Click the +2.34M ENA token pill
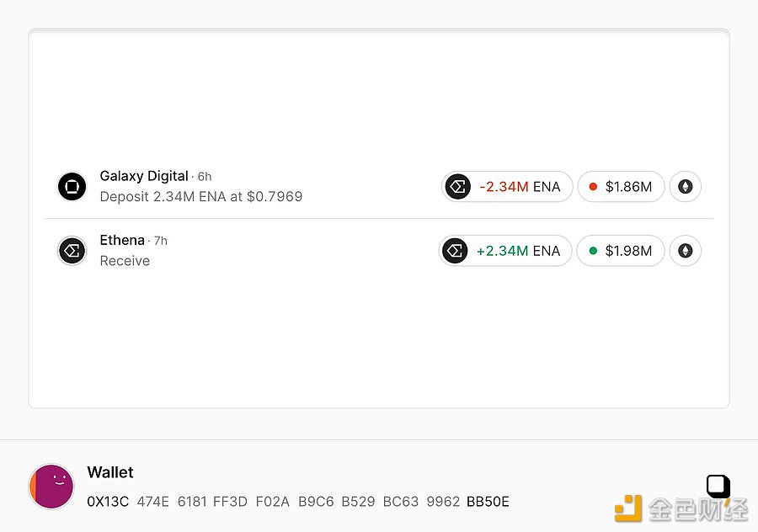 click(505, 251)
